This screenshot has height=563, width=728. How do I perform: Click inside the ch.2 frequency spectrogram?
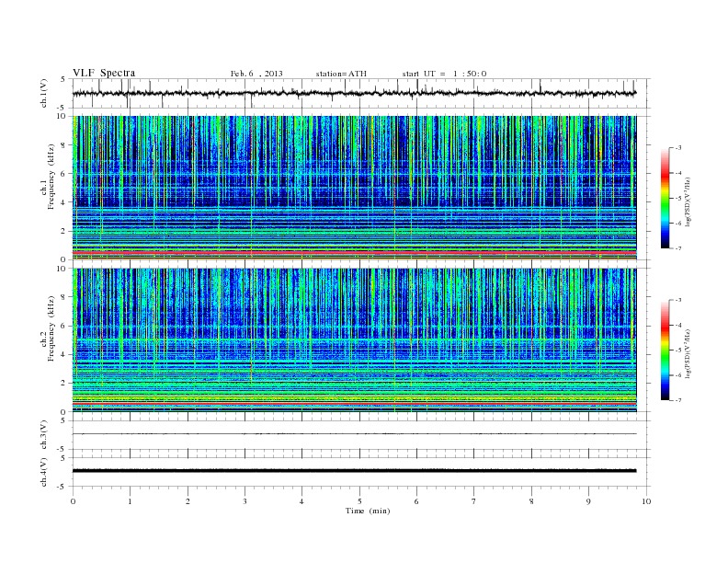(x=354, y=340)
